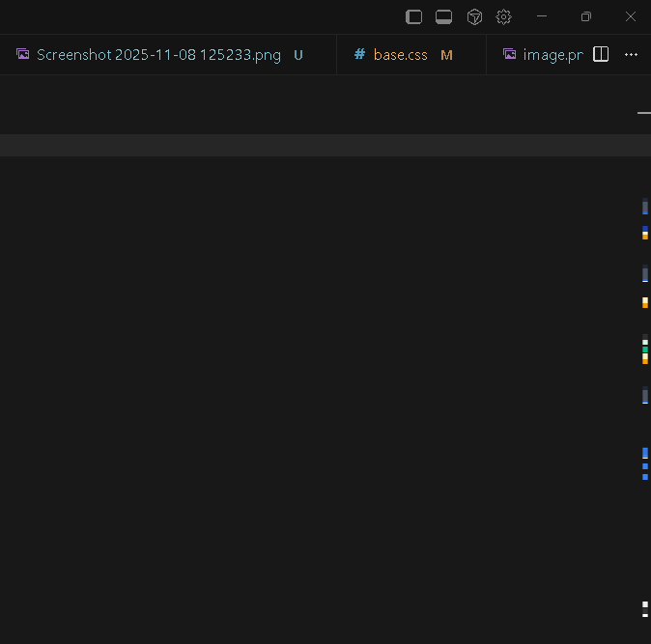The width and height of the screenshot is (651, 644).
Task: Open the settings gear in title bar
Action: [503, 16]
